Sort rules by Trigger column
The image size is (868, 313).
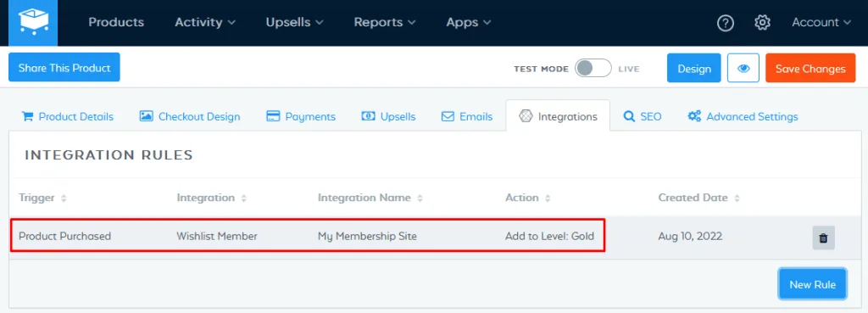[42, 198]
